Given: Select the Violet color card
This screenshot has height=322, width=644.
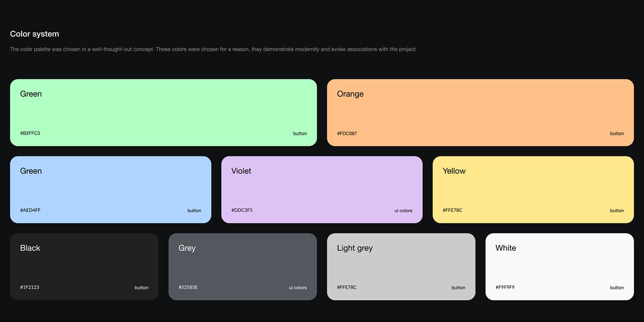Looking at the screenshot, I should click(322, 190).
